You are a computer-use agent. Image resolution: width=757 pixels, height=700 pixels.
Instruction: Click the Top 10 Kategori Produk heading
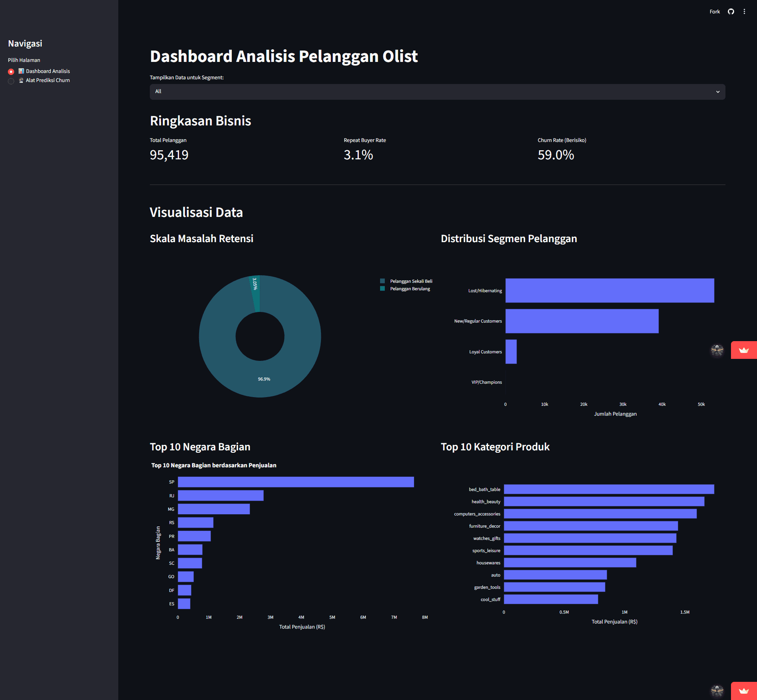[x=495, y=447]
